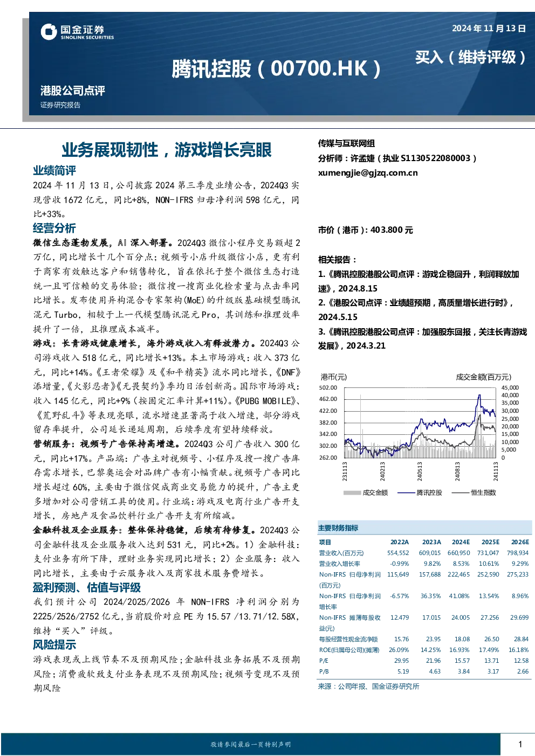Screen dimensions: 535x756
Task: Click the 恒生指数 legend line
Action: coord(460,493)
